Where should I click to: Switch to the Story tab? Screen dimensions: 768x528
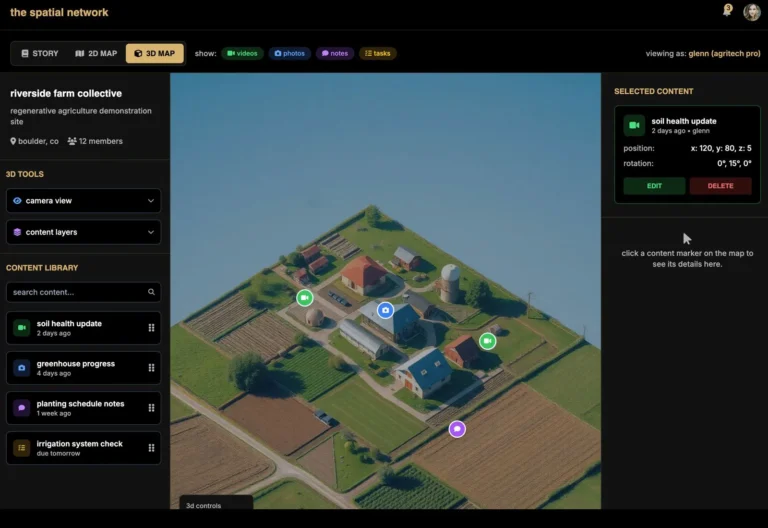click(x=40, y=53)
